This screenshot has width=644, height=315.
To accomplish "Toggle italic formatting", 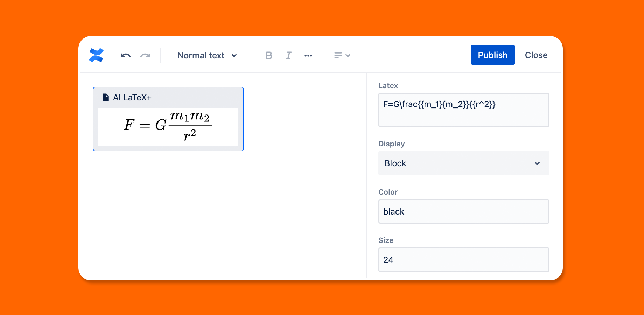I will [288, 55].
